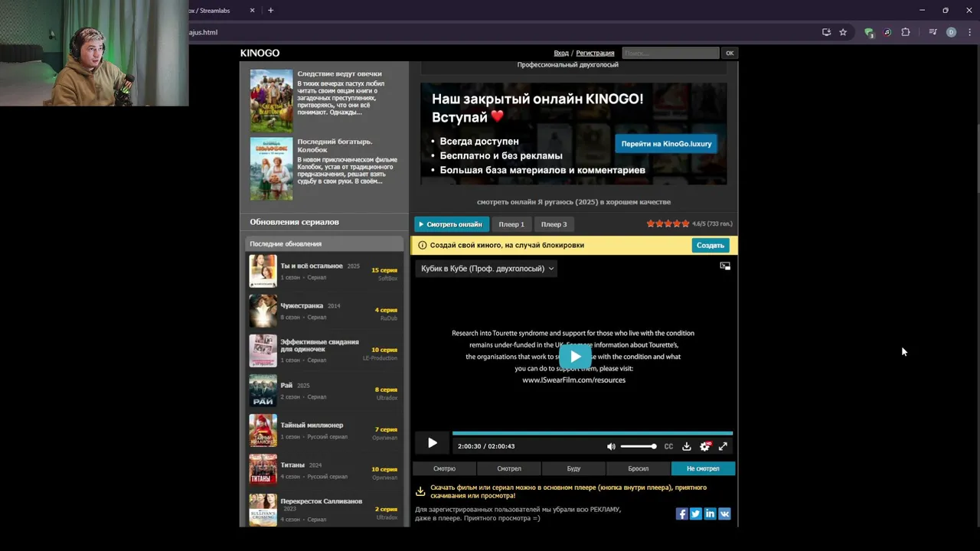980x551 pixels.
Task: Open Эффективные свидания для одиночек
Action: click(319, 345)
